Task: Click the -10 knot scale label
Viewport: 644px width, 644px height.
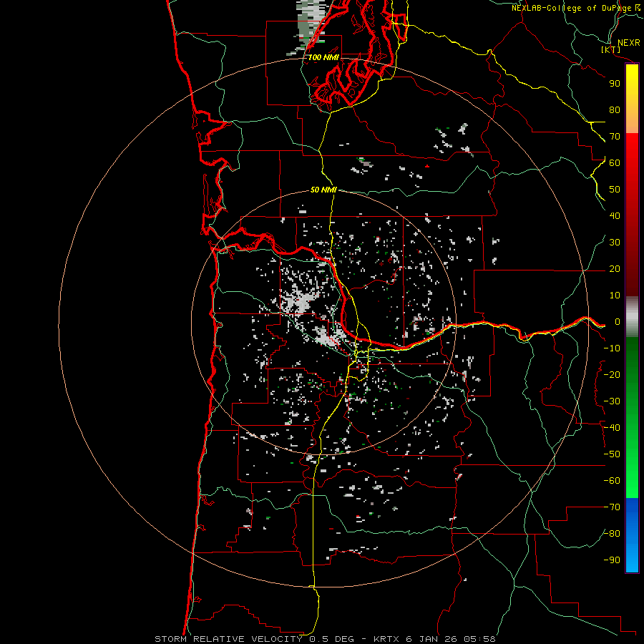Action: 612,348
